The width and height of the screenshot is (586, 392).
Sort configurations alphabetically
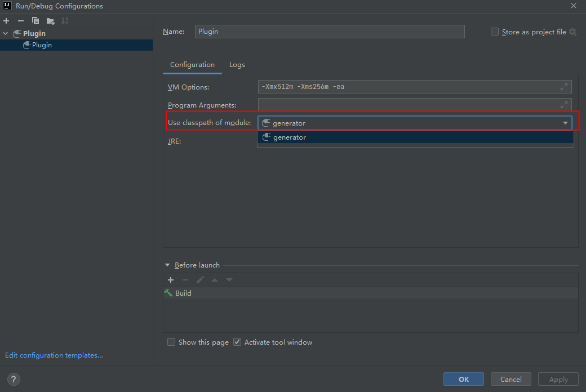pos(65,21)
